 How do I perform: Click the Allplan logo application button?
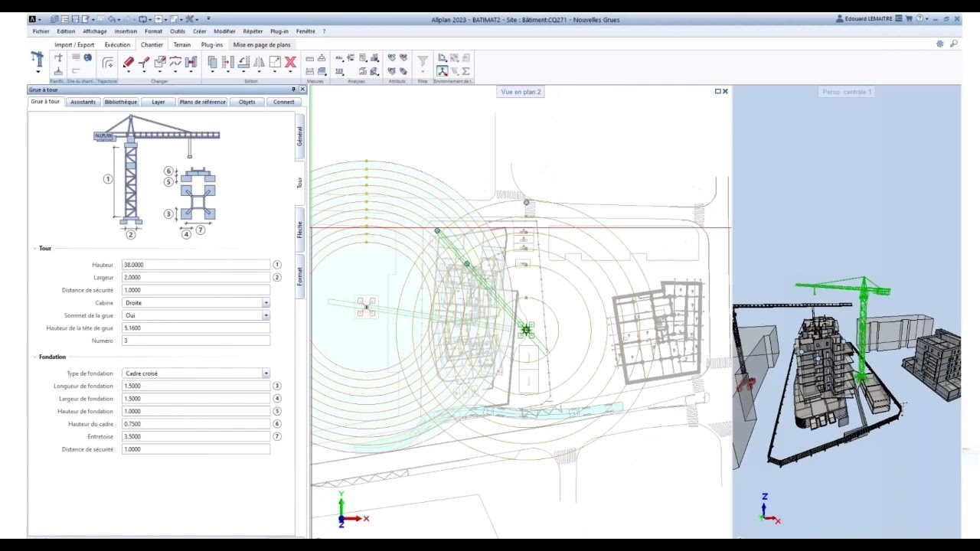(32, 19)
